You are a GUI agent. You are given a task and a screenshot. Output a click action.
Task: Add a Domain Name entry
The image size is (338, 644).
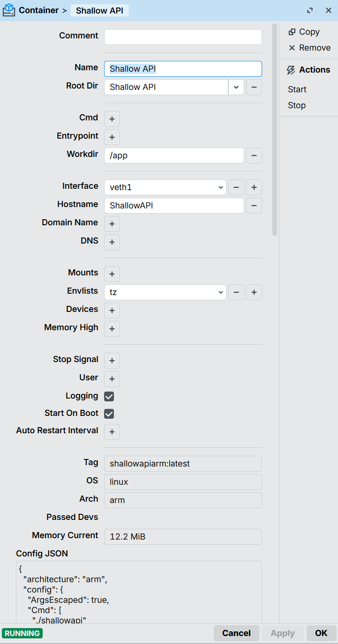point(112,224)
